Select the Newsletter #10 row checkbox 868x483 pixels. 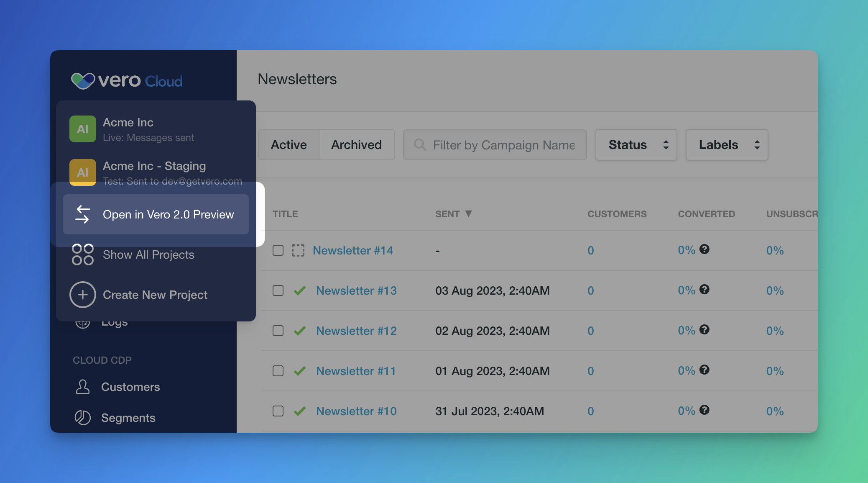click(x=278, y=411)
